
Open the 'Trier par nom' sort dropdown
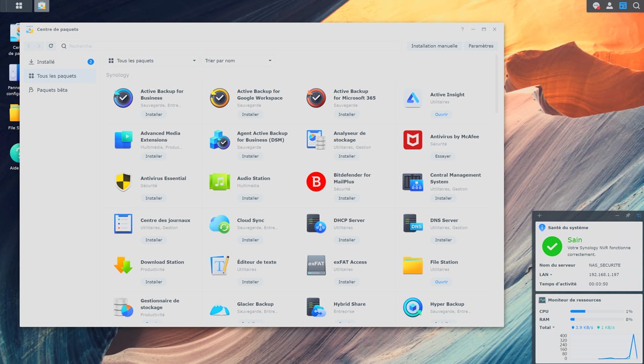pyautogui.click(x=238, y=61)
